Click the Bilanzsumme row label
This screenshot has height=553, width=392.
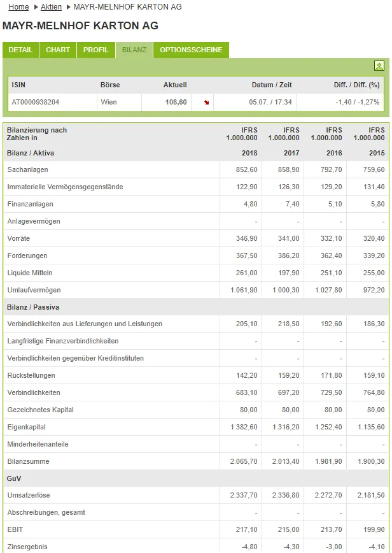(x=29, y=462)
